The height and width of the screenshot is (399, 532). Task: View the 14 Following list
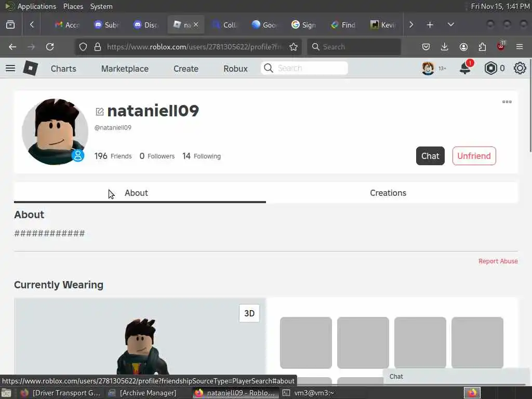202,156
